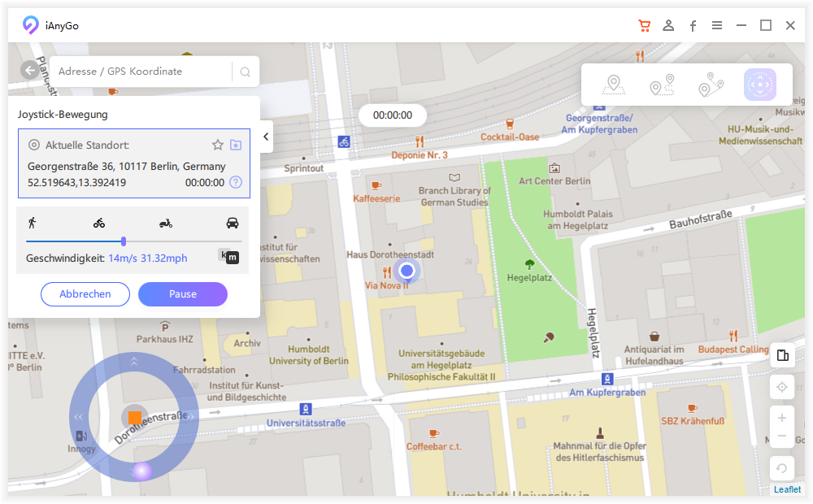Select the joystick movement mode

click(759, 85)
